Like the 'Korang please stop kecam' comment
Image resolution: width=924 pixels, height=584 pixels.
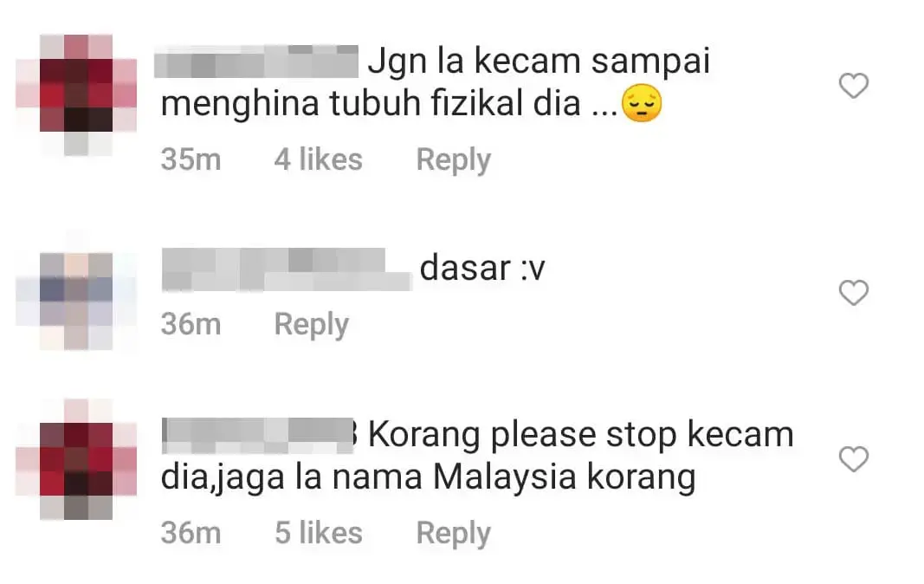point(853,459)
